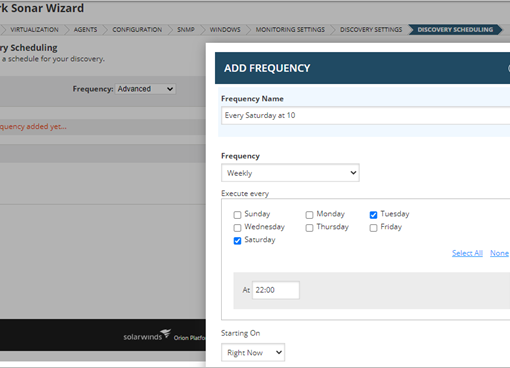Click the Execute every label
The image size is (510, 368).
point(245,194)
